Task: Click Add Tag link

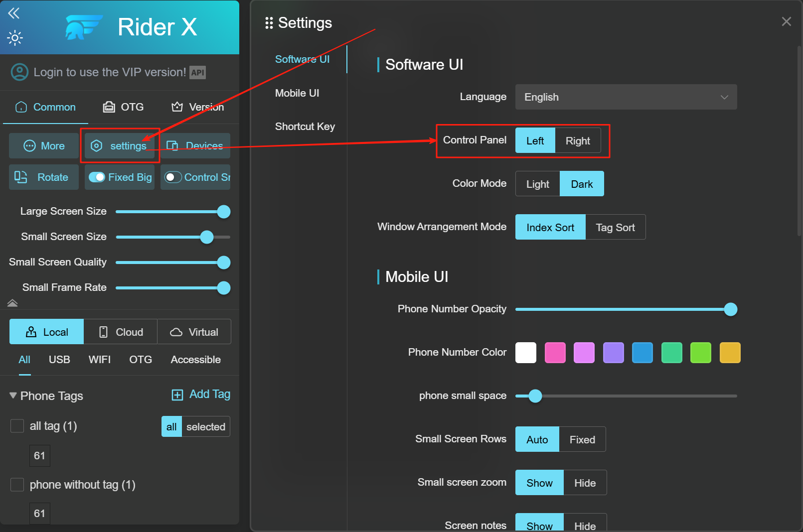Action: [x=210, y=395]
